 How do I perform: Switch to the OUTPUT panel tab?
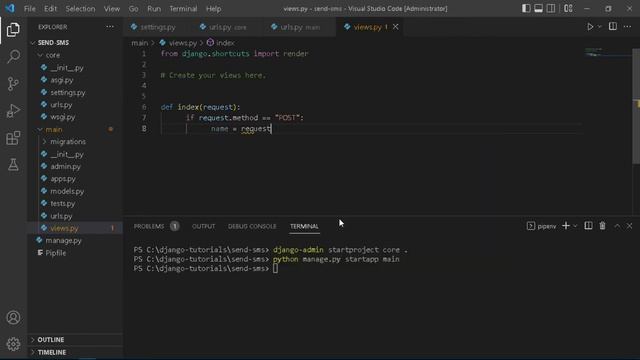[x=203, y=226]
